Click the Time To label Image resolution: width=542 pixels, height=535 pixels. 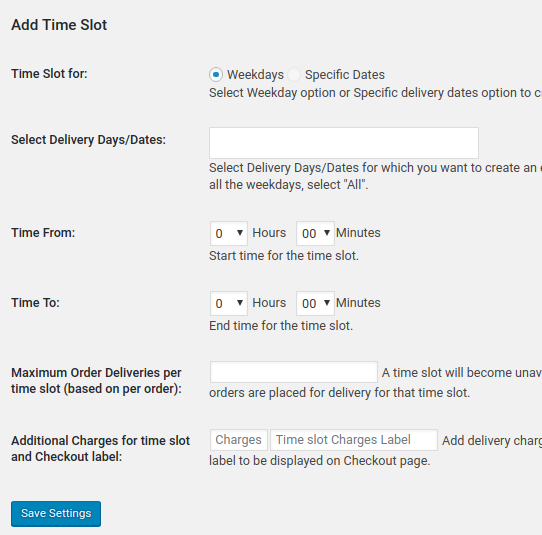[x=35, y=302]
